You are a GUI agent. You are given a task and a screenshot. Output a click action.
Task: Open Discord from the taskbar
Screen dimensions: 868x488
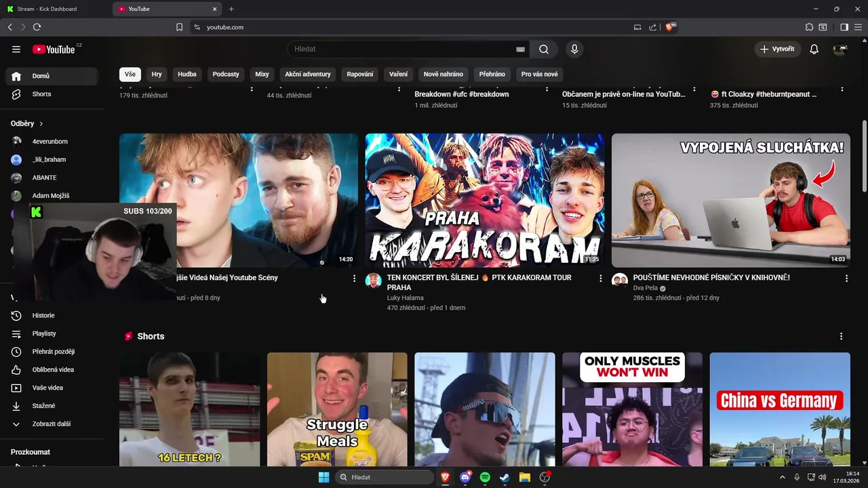(x=465, y=477)
